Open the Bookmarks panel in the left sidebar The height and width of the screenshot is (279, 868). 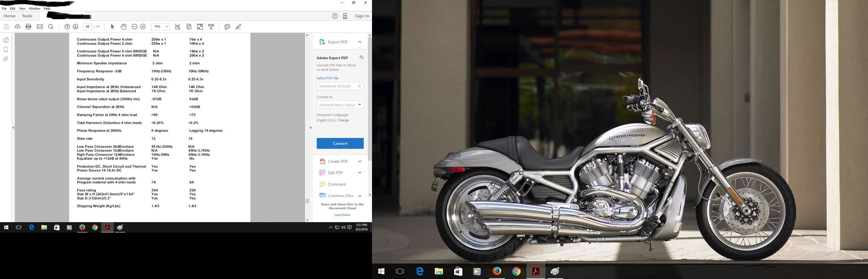(x=6, y=49)
